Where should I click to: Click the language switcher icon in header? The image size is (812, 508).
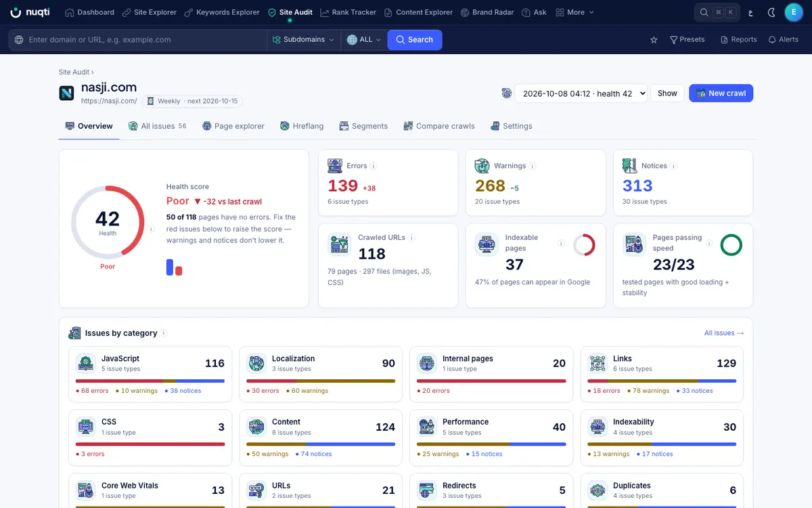click(750, 12)
